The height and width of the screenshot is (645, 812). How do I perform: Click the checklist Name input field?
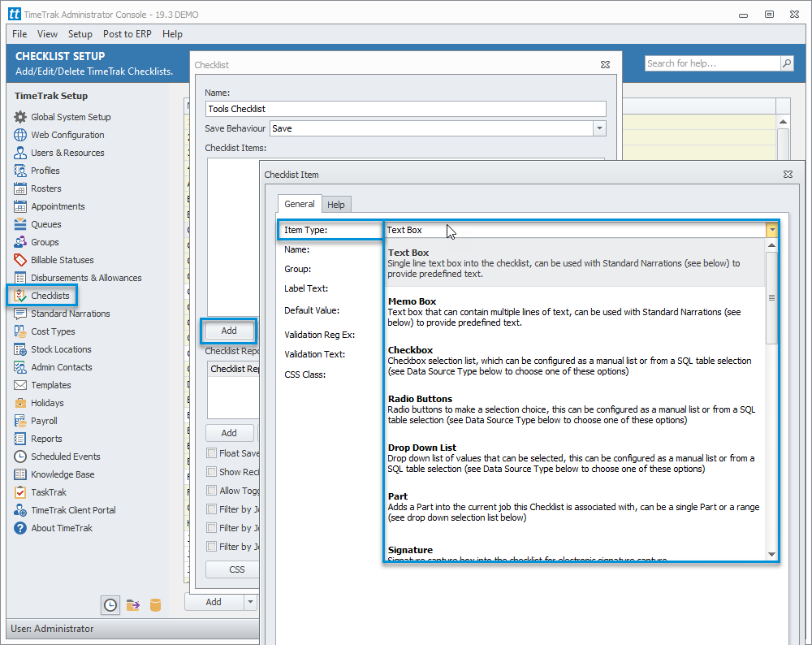click(x=405, y=109)
